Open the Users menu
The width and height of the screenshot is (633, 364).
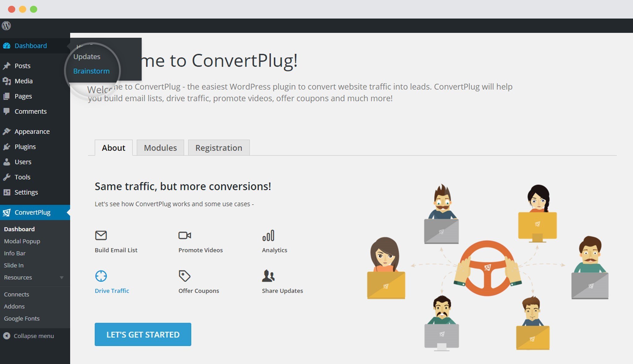click(35, 162)
